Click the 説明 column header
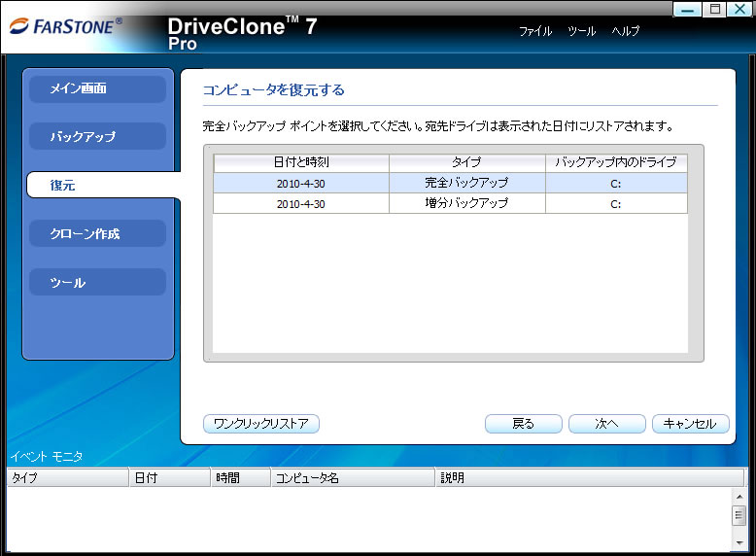Viewport: 756px width, 556px height. 590,478
